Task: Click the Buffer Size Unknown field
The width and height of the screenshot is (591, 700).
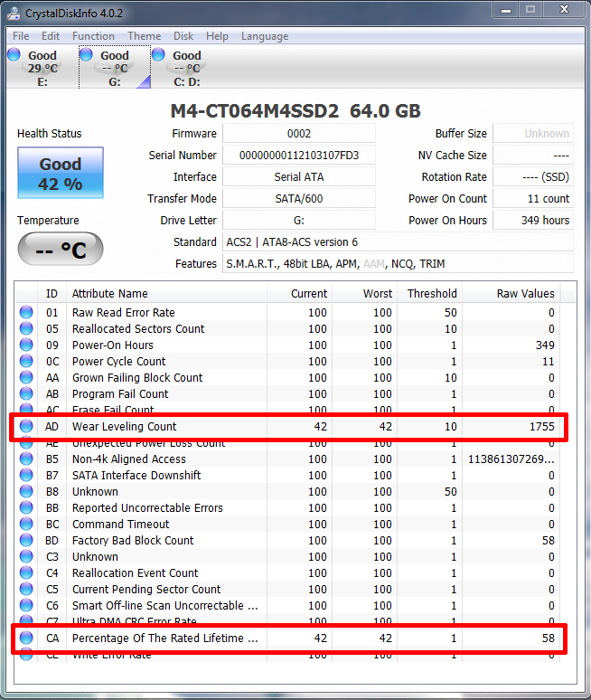Action: click(x=533, y=134)
